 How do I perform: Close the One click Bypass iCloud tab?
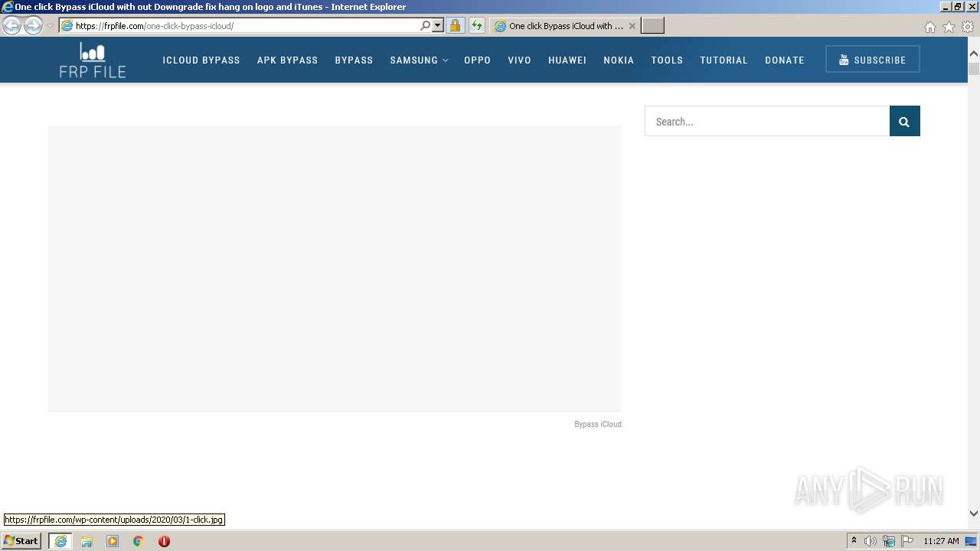coord(632,25)
